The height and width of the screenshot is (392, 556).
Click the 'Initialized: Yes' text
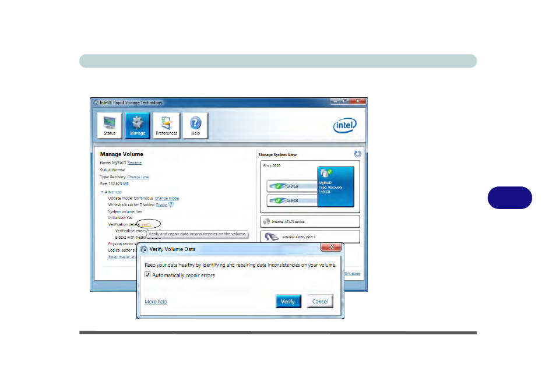point(120,218)
